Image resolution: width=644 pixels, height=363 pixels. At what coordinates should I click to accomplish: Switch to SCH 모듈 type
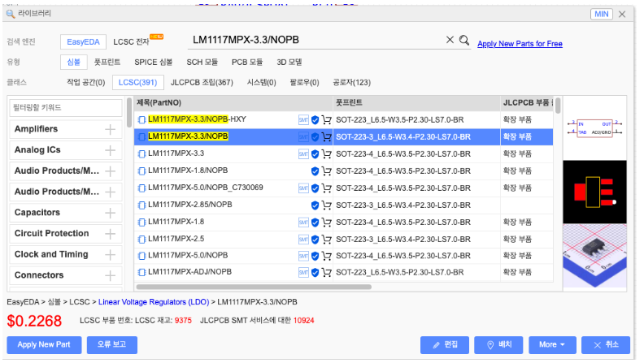click(202, 62)
